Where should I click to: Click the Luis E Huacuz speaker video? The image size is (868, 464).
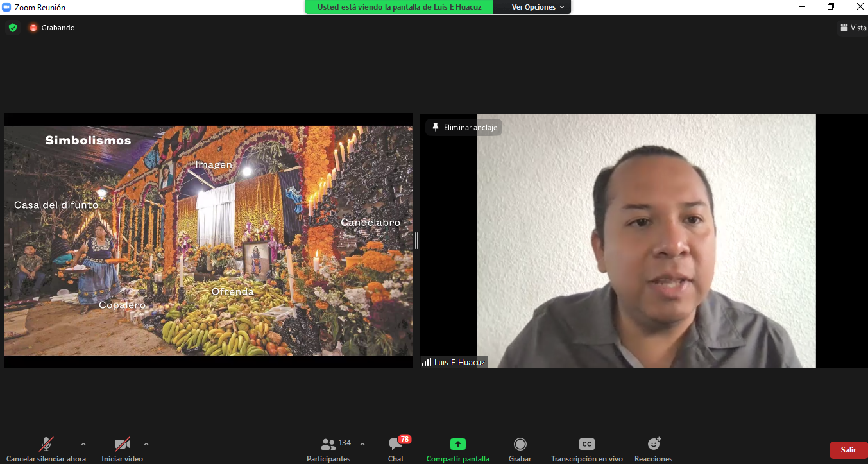[646, 241]
